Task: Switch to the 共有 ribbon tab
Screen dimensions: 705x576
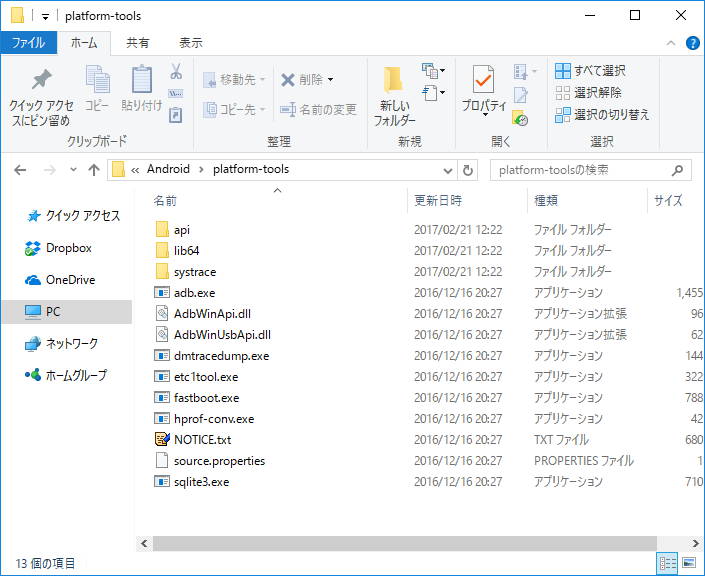Action: point(138,43)
